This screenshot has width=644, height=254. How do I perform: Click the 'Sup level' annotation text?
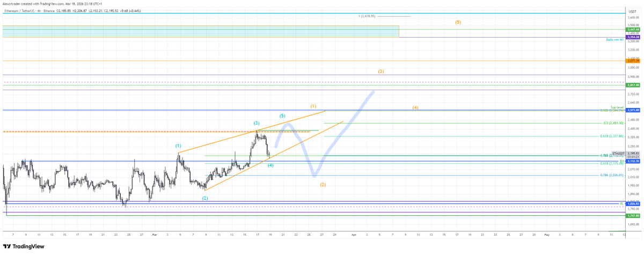pyautogui.click(x=617, y=107)
